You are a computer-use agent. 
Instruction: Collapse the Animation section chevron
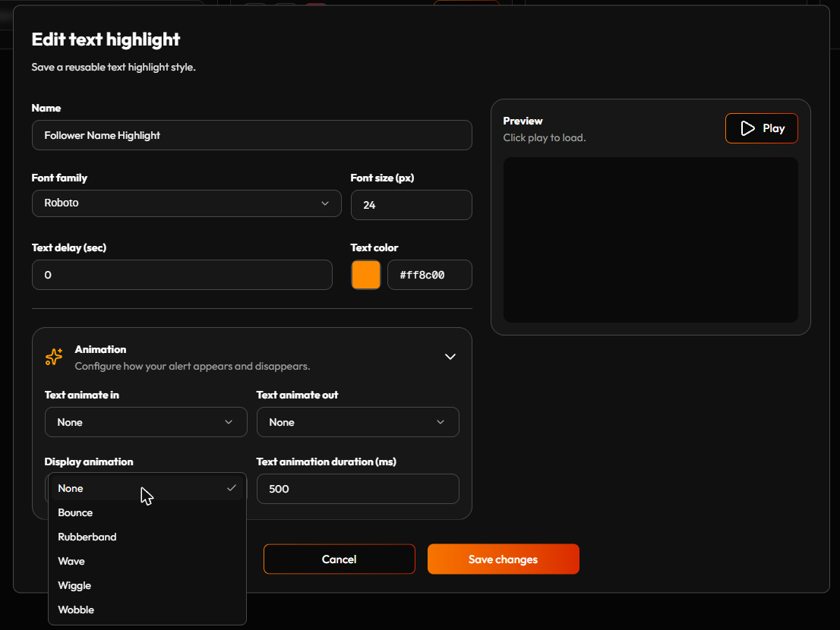[450, 357]
